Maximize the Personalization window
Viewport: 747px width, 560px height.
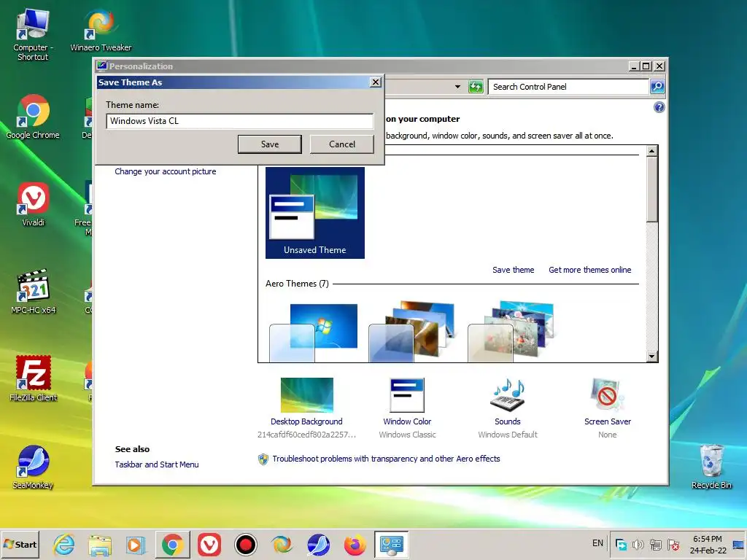click(x=646, y=66)
